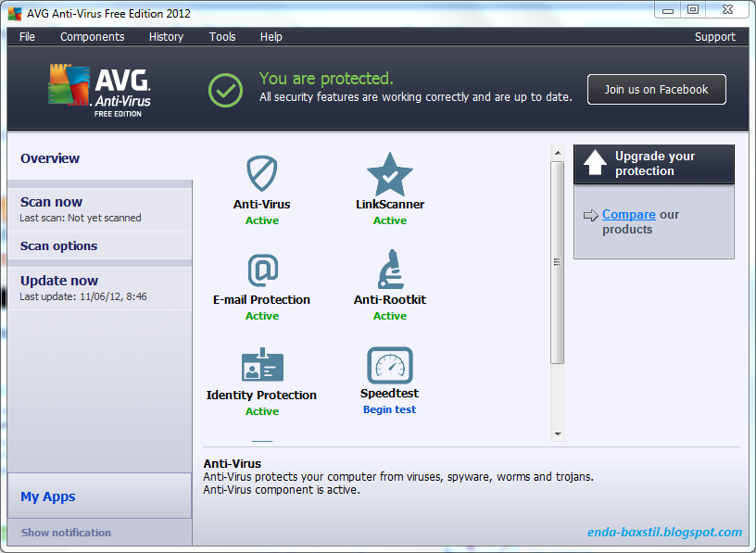
Task: Open the Help menu
Action: click(271, 37)
